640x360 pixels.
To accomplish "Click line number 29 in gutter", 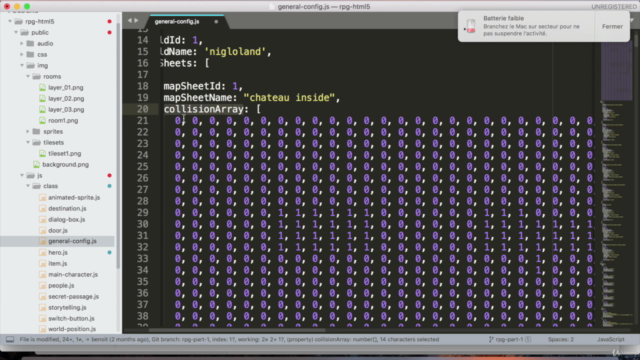I will coord(142,213).
